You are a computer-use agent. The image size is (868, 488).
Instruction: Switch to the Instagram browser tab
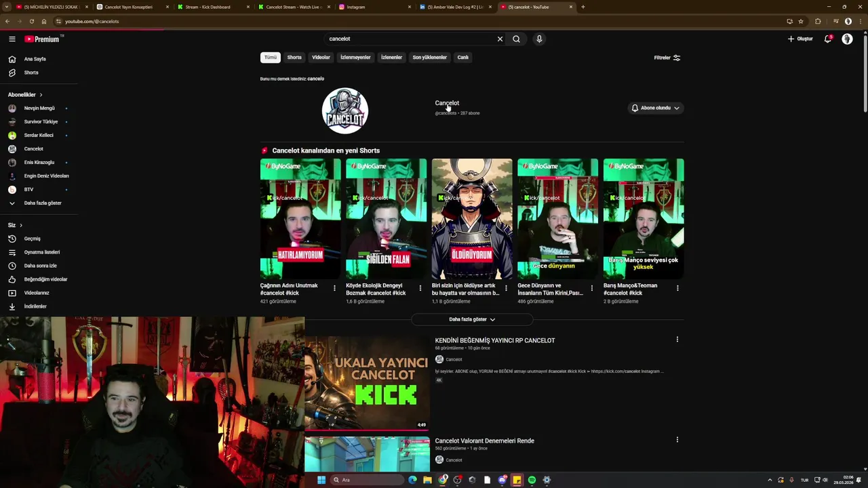374,7
